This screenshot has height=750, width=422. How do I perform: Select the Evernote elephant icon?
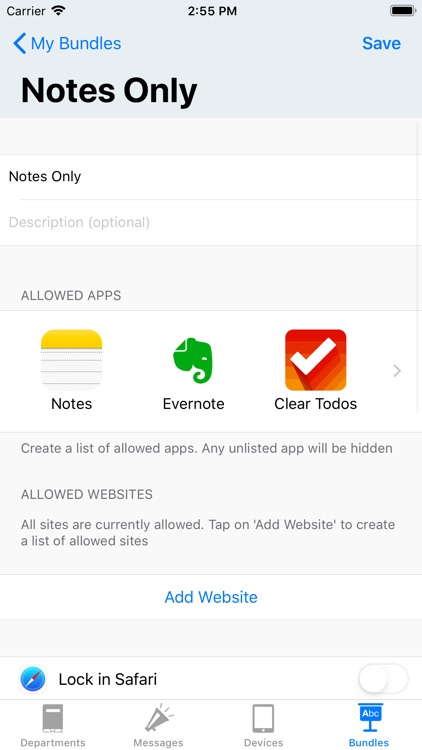tap(193, 360)
